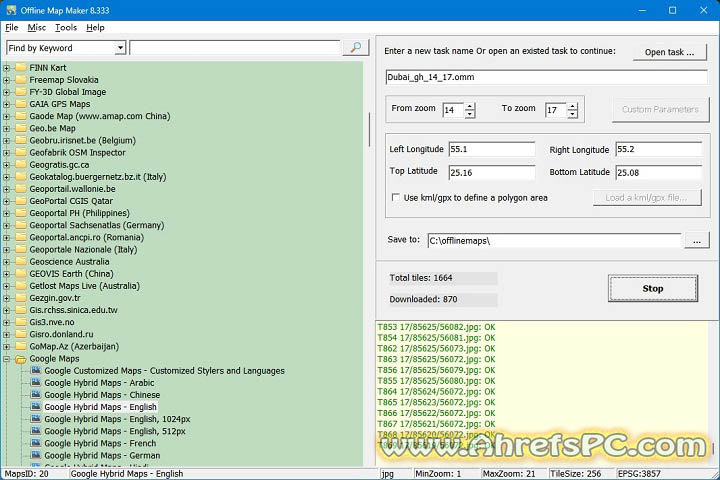720x480 pixels.
Task: Click the Google Hybrid Maps - Arabic icon
Action: [36, 382]
